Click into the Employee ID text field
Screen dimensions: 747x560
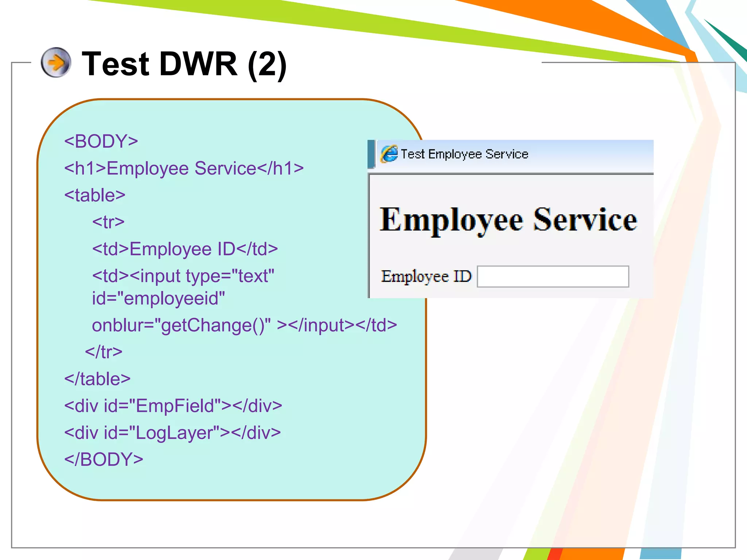coord(553,277)
